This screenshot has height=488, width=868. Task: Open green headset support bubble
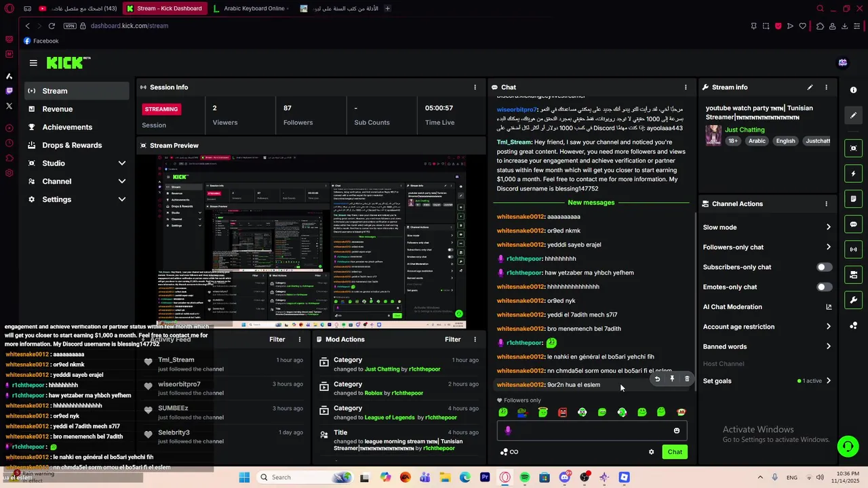[848, 446]
